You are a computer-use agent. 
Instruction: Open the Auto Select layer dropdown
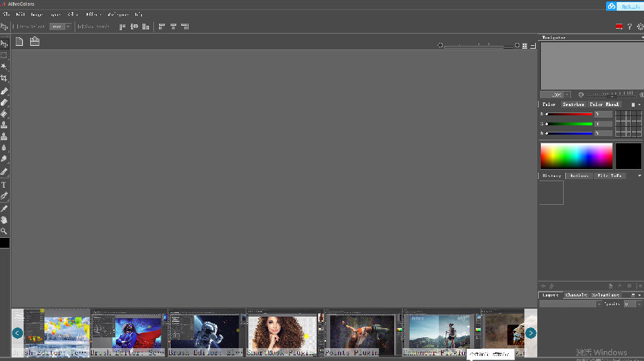60,27
